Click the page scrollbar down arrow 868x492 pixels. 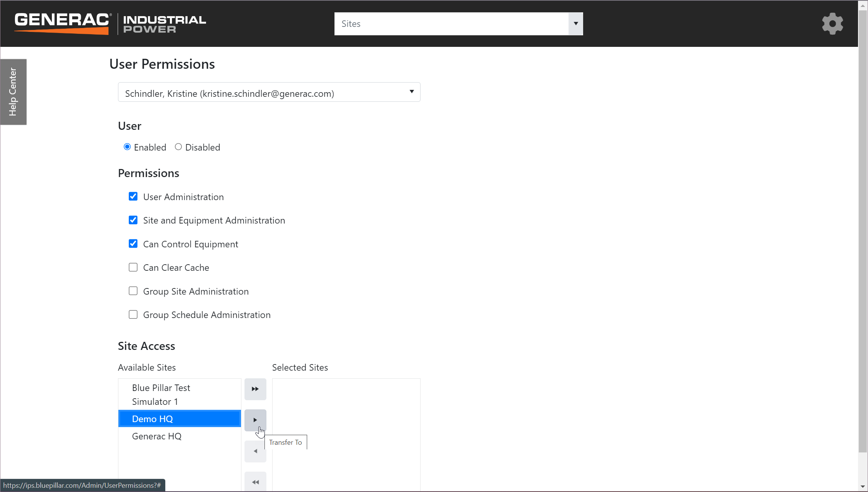(x=863, y=487)
